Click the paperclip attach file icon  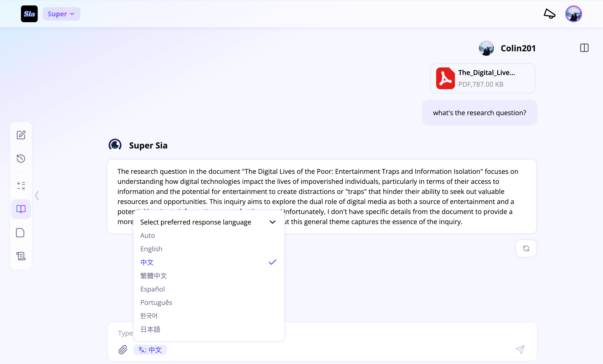click(123, 350)
